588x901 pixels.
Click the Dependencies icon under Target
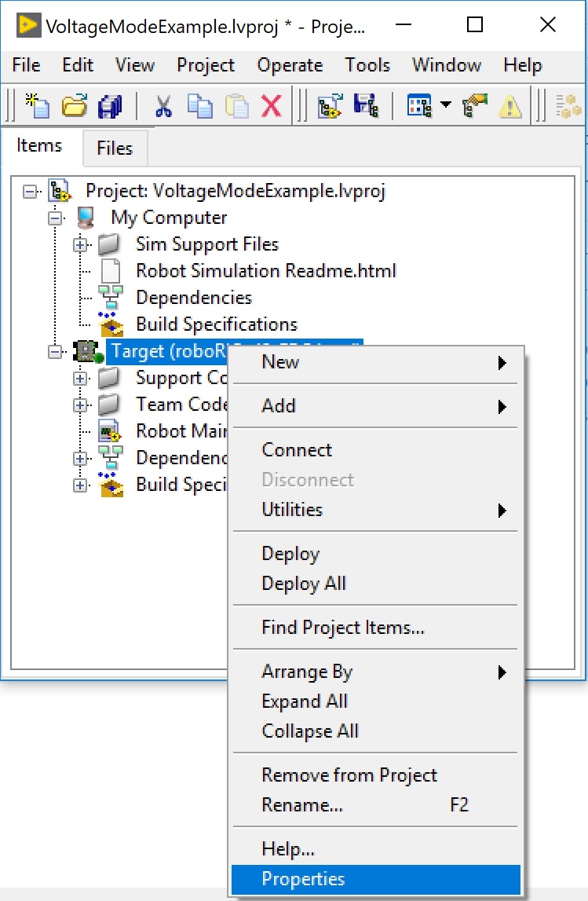(110, 458)
